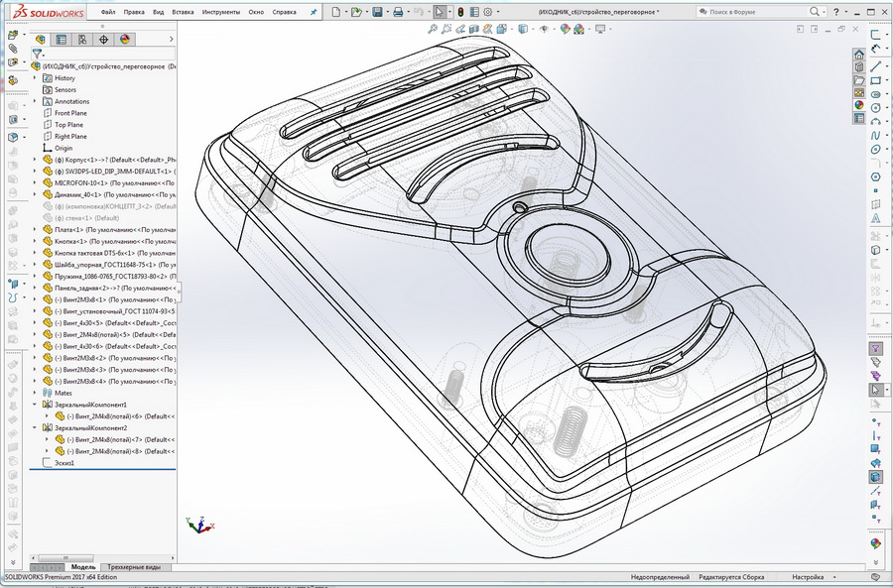Expand the Mates folder in the tree

34,392
